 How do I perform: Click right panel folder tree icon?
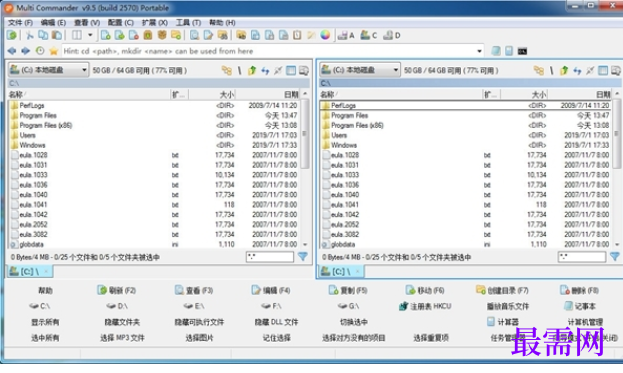pyautogui.click(x=538, y=71)
